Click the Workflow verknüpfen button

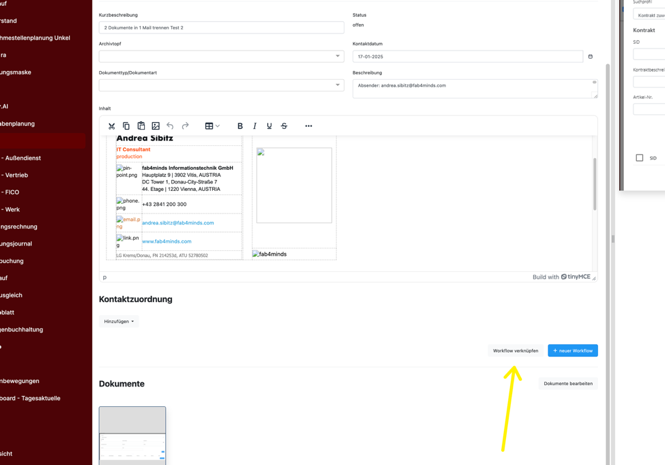[x=515, y=351]
